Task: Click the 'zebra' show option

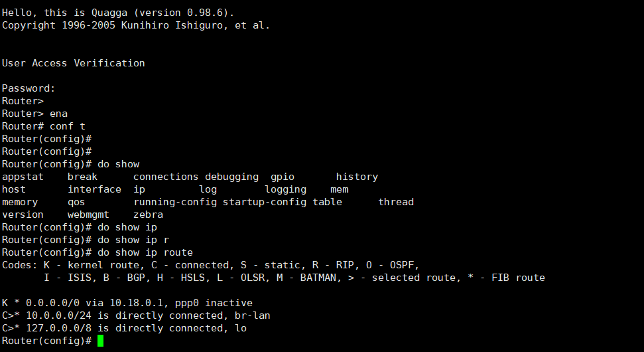Action: [149, 215]
